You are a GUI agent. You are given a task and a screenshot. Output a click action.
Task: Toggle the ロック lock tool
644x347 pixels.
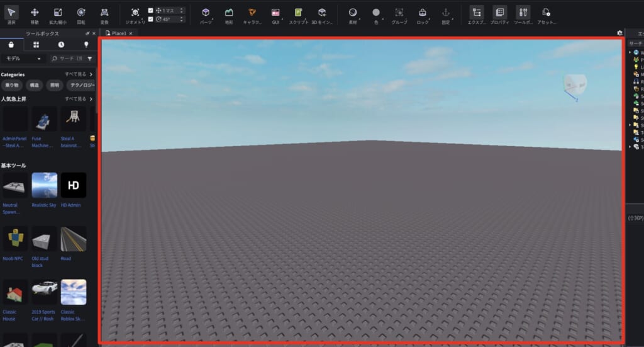click(x=423, y=13)
